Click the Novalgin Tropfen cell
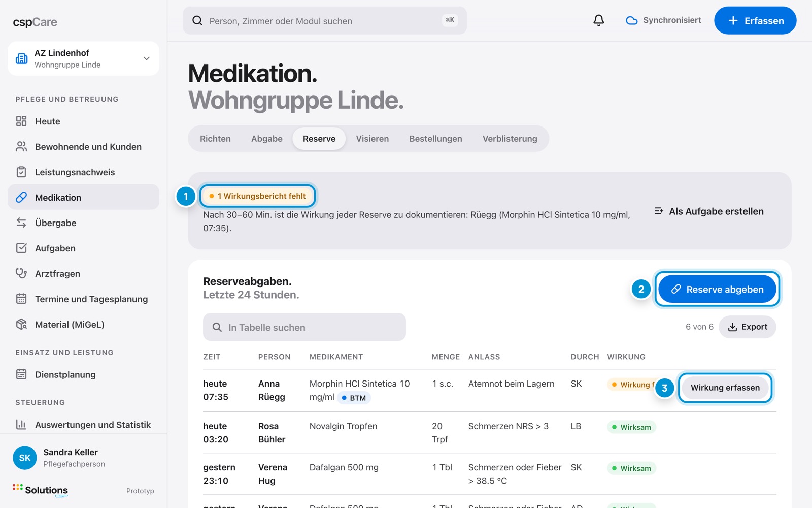This screenshot has height=508, width=812. [344, 426]
